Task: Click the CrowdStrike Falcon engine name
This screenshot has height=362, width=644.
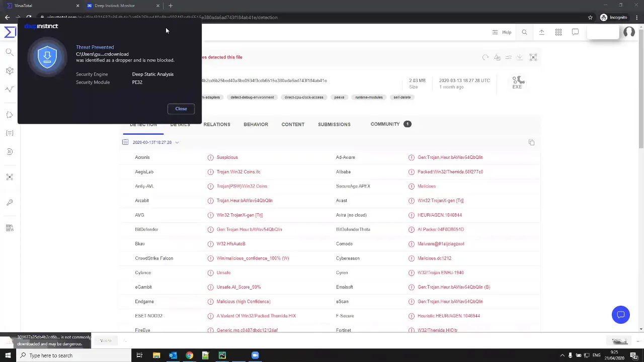Action: click(154, 258)
